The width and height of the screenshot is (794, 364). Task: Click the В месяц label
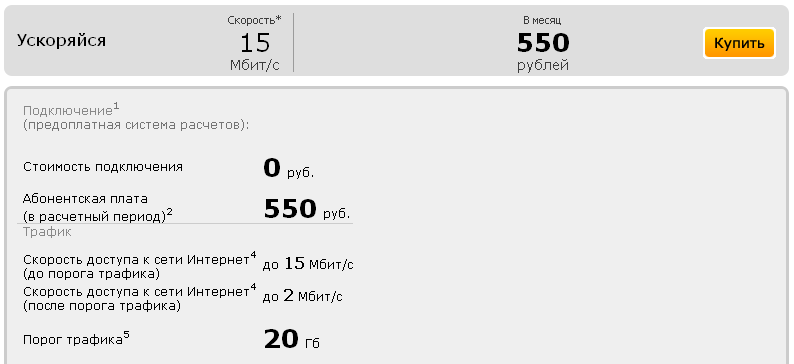pos(542,20)
